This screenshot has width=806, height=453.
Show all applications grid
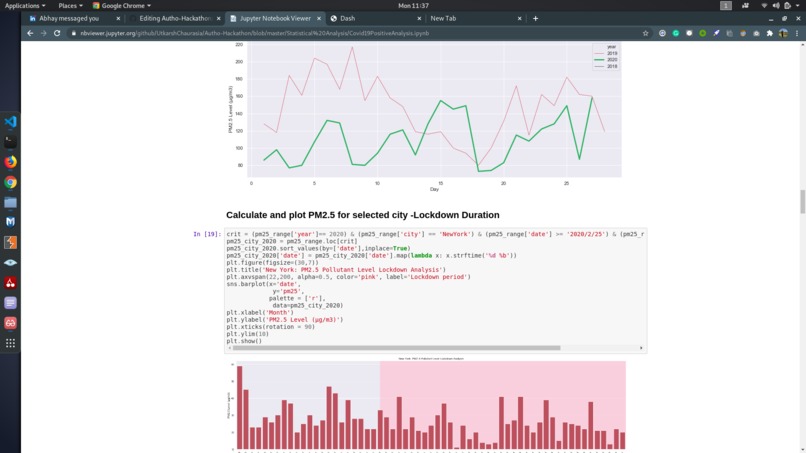pyautogui.click(x=10, y=343)
